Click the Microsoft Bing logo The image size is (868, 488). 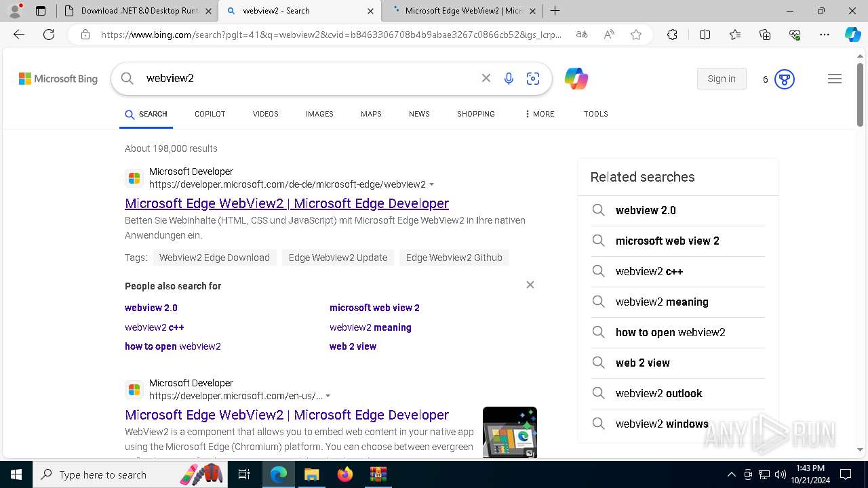click(58, 79)
